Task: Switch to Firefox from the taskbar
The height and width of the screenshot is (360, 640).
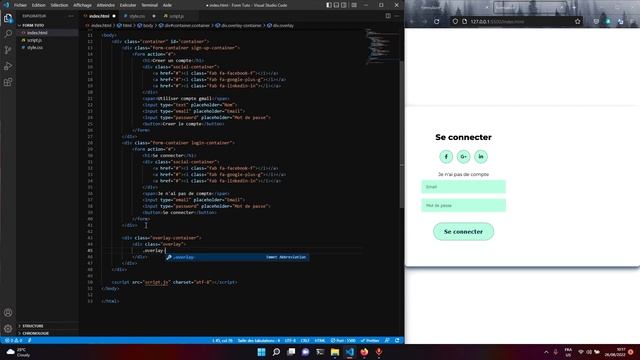Action: click(364, 352)
